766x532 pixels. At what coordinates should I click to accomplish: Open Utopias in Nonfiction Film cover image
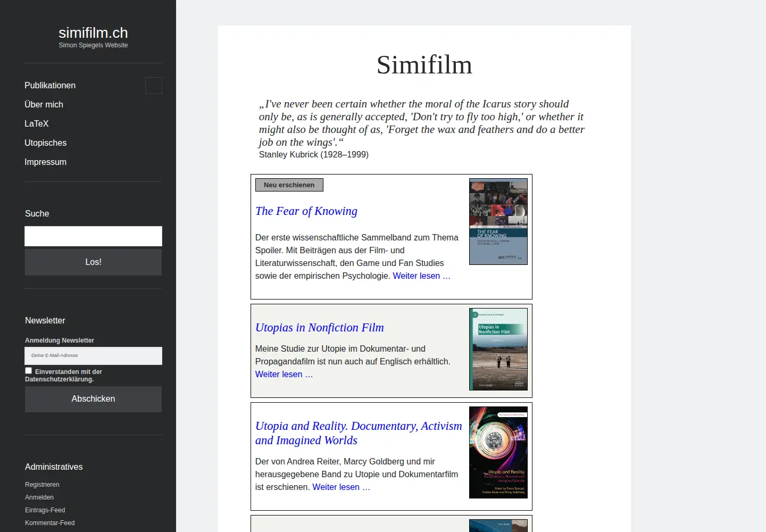click(x=498, y=350)
